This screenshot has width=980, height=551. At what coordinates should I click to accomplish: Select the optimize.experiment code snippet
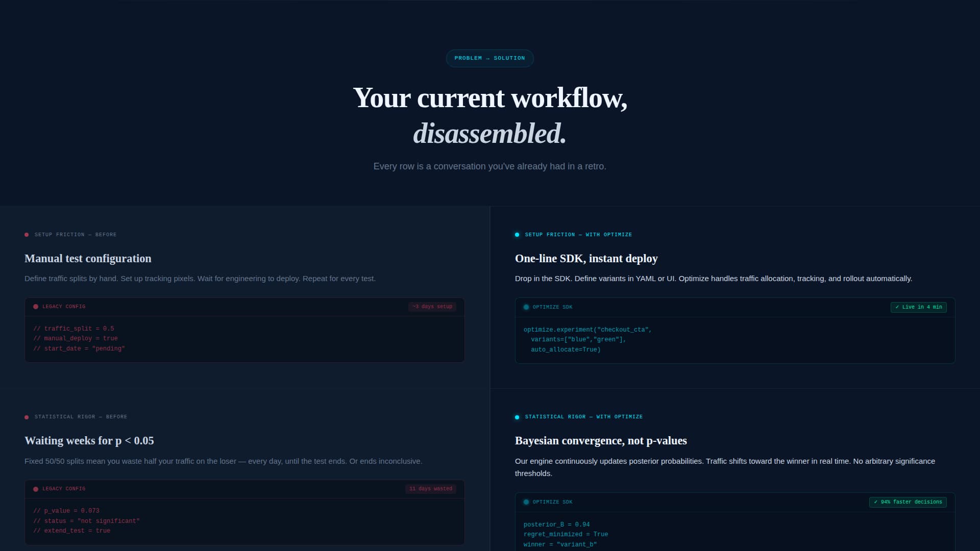coord(587,339)
